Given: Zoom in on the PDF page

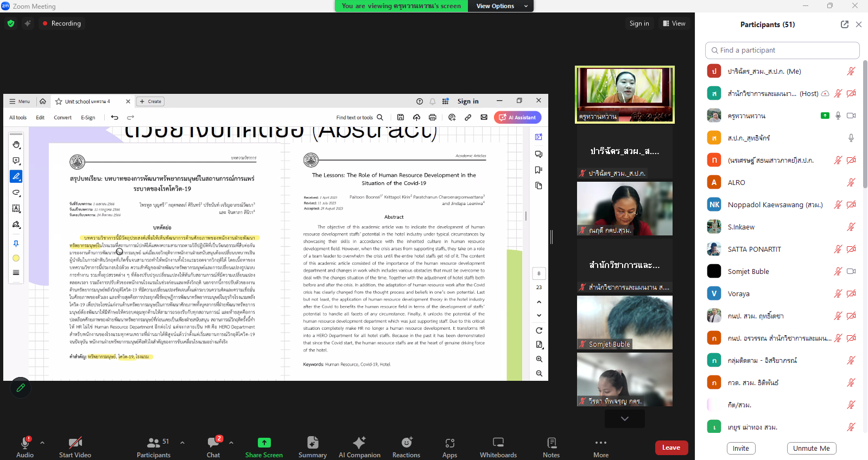Looking at the screenshot, I should point(539,359).
